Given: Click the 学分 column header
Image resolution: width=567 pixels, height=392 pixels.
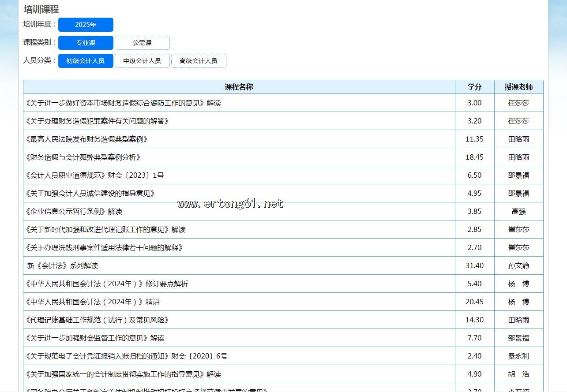Looking at the screenshot, I should click(x=474, y=87).
